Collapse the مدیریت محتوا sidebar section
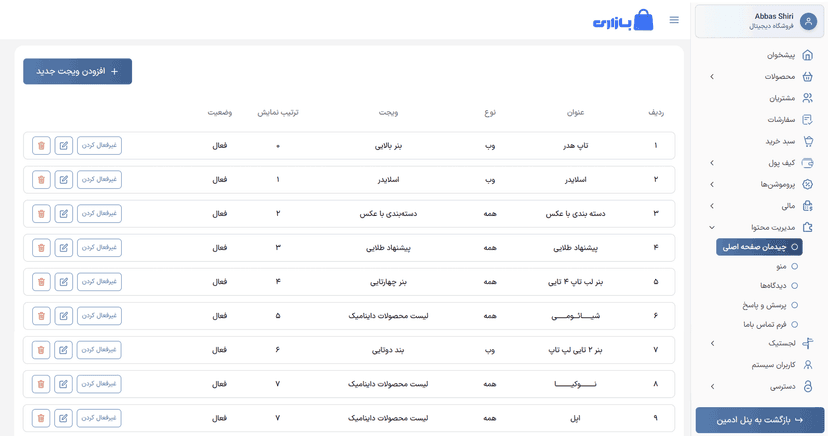 point(712,228)
